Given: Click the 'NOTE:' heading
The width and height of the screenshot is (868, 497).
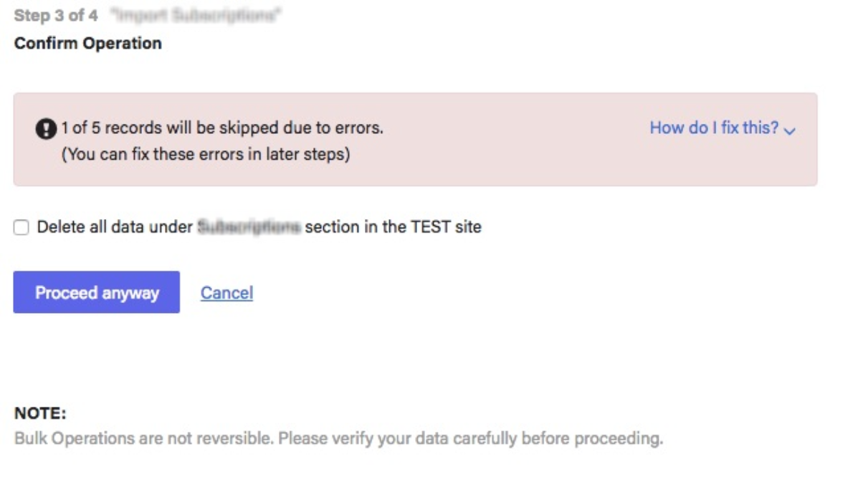Looking at the screenshot, I should click(40, 413).
